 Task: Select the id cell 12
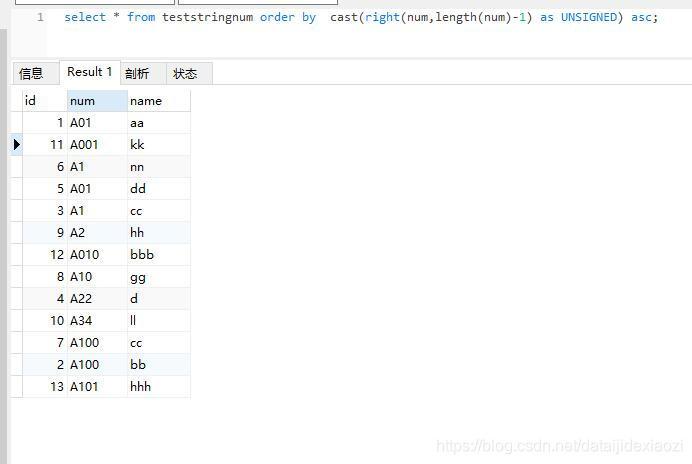pyautogui.click(x=45, y=254)
